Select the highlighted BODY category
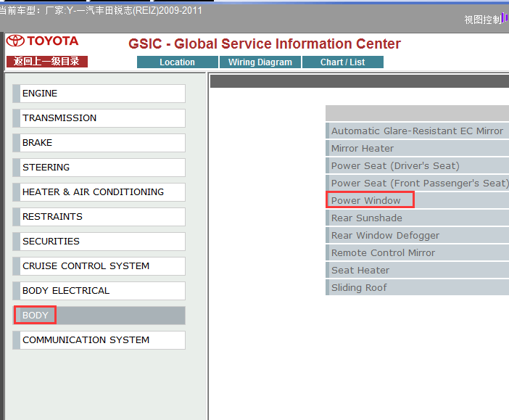 click(x=99, y=316)
